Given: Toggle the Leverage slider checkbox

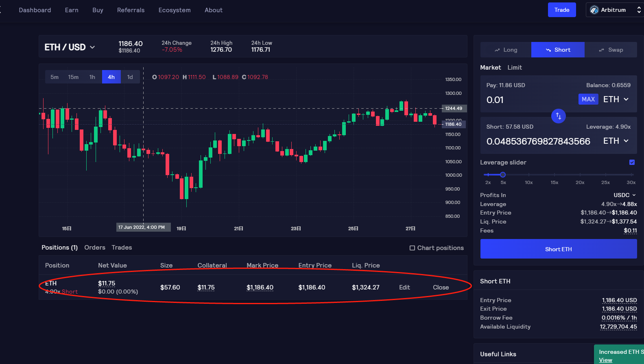Looking at the screenshot, I should tap(632, 162).
